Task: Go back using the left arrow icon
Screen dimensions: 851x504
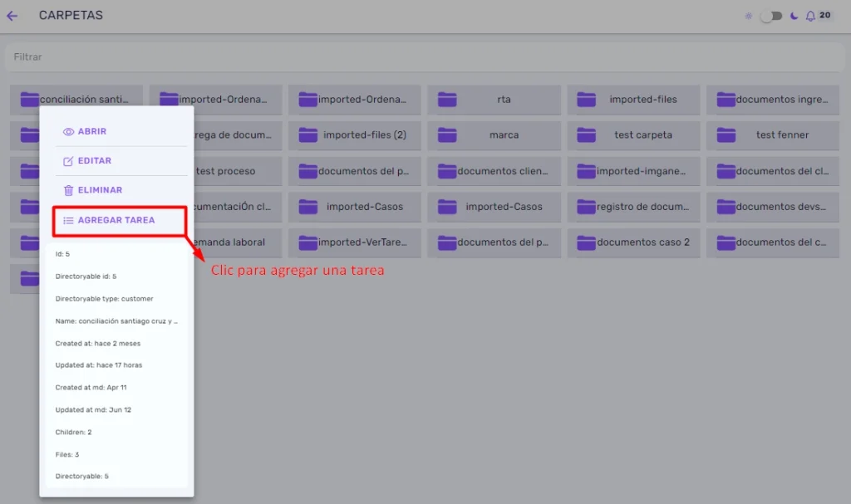Action: (12, 16)
